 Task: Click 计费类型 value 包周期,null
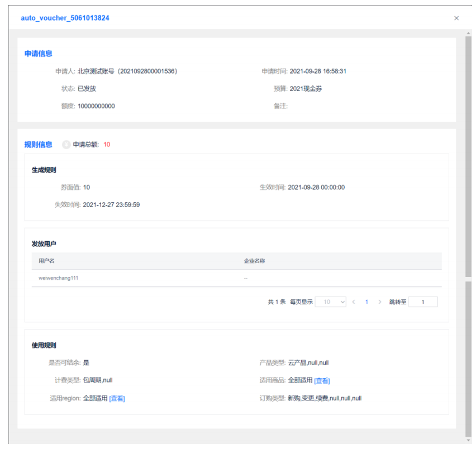coord(98,380)
